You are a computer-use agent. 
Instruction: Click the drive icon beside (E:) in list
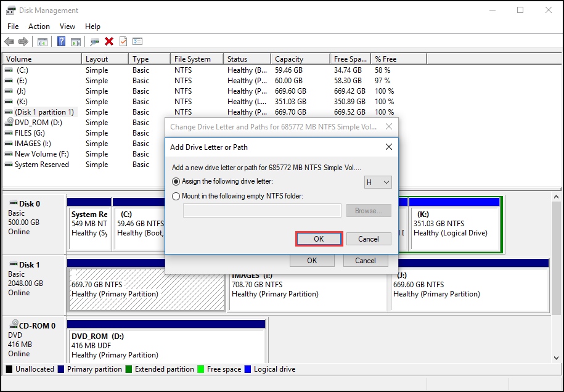click(x=9, y=81)
